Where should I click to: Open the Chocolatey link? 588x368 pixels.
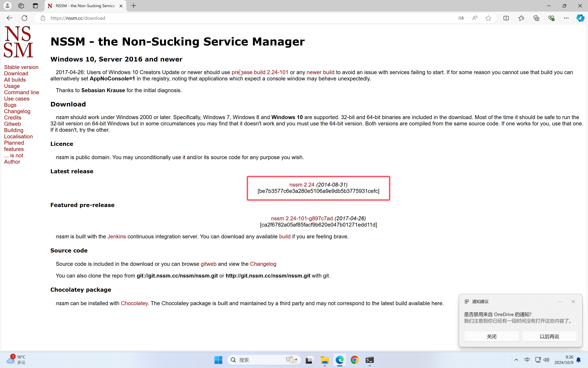click(x=134, y=303)
